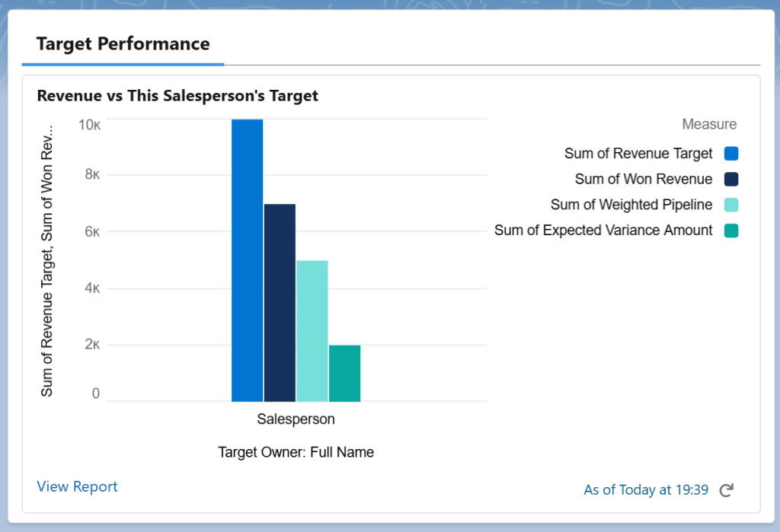Click the light teal Weighted Pipeline bar
The height and width of the screenshot is (532, 780).
click(x=312, y=330)
